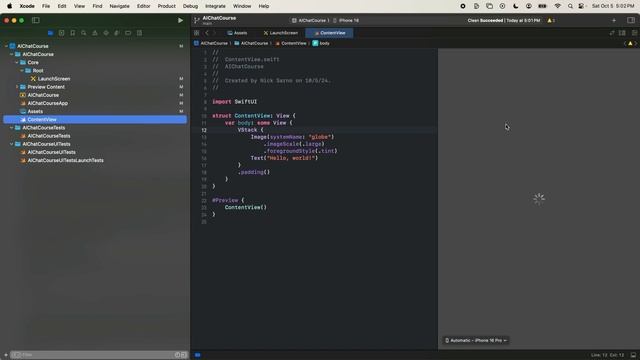Click the source control branch icon
640x360 pixels.
(197, 20)
